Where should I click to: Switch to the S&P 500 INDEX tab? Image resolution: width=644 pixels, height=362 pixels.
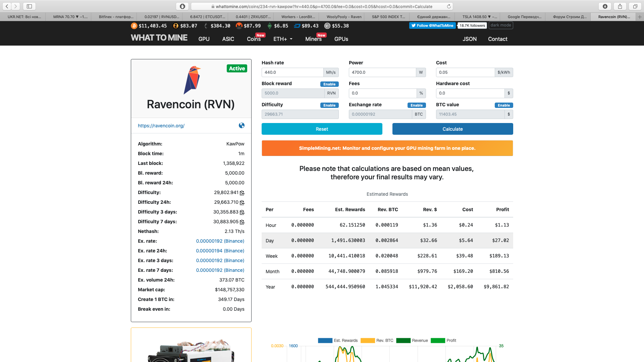(x=386, y=17)
